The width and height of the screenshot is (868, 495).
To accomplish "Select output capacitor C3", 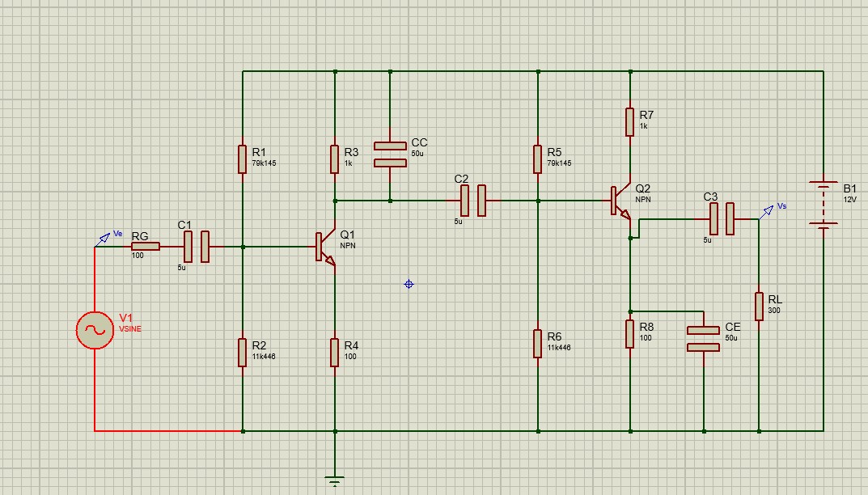I will pyautogui.click(x=721, y=217).
